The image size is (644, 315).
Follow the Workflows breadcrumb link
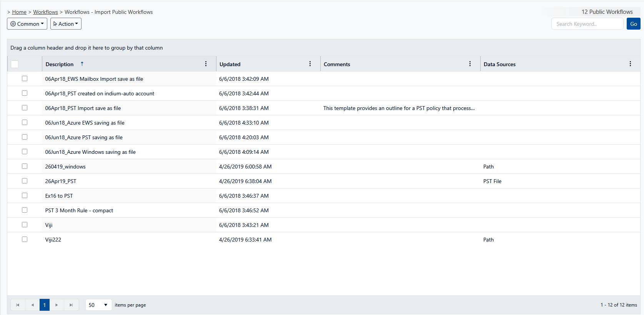(45, 12)
